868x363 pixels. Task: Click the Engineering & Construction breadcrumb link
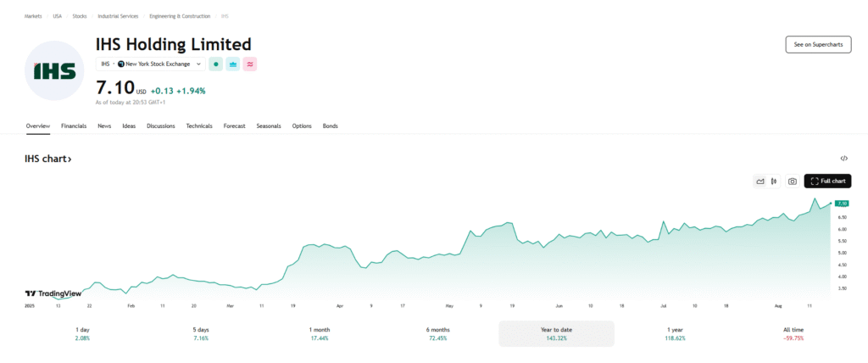pos(180,16)
